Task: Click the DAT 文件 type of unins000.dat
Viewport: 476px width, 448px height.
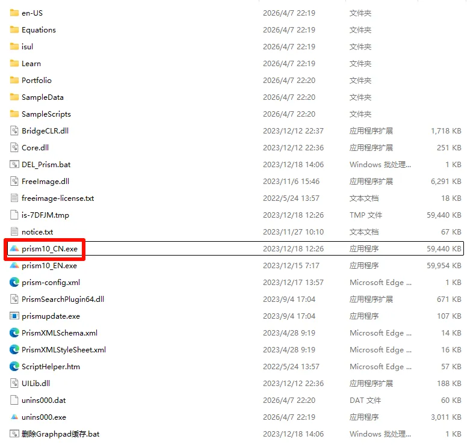Action: coord(365,400)
